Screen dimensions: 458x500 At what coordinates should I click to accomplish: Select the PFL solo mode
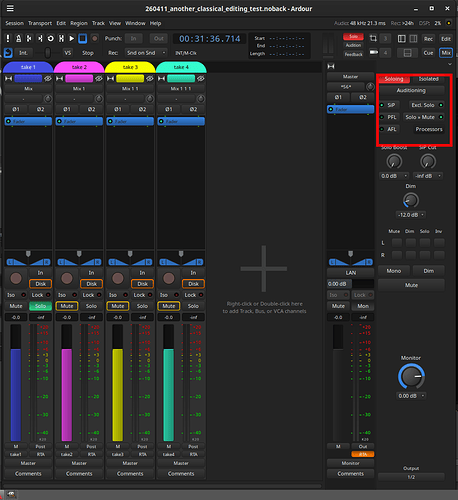[x=389, y=117]
